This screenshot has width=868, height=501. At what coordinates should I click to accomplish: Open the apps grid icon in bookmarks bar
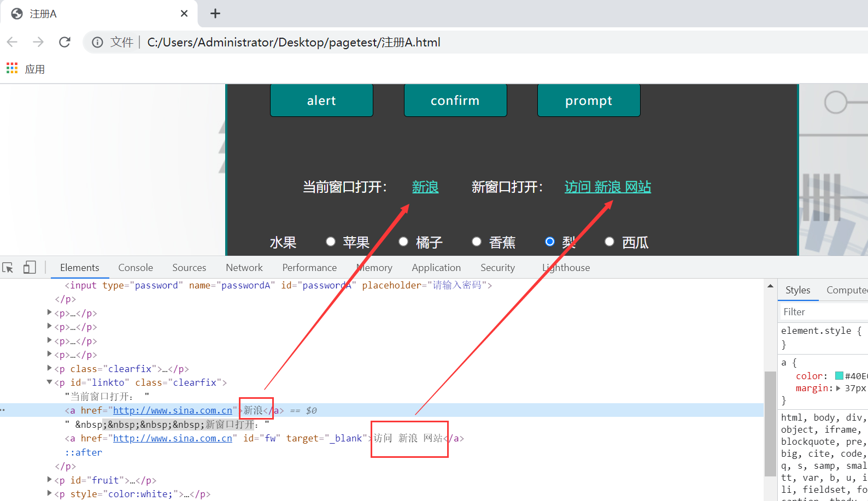click(x=12, y=68)
